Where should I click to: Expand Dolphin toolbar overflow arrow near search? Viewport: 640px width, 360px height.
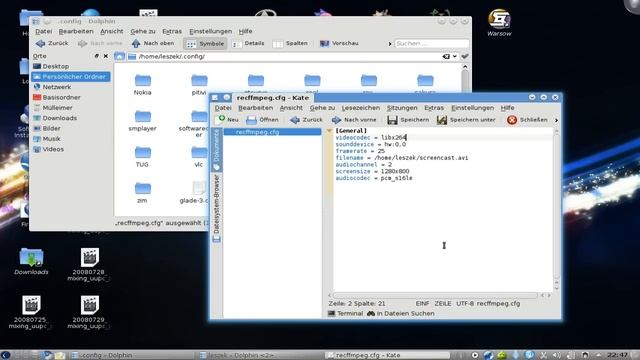tap(390, 44)
